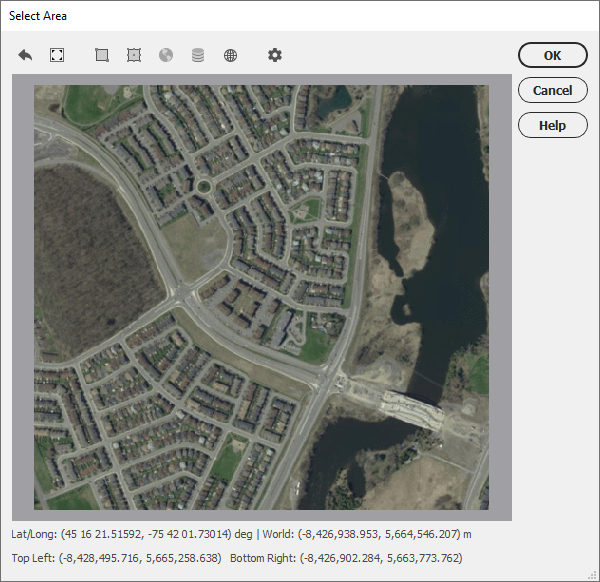Open the coordinate grid globe icon
Image resolution: width=600 pixels, height=582 pixels.
click(x=230, y=55)
